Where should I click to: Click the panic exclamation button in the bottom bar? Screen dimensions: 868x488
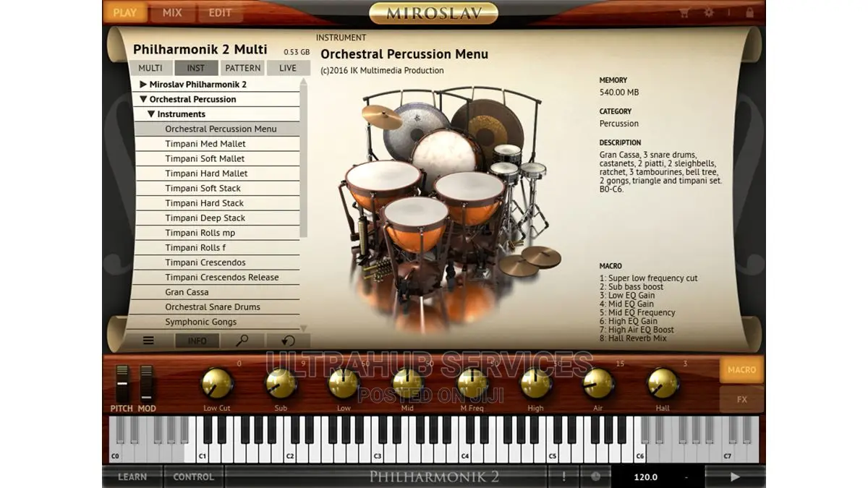point(564,476)
